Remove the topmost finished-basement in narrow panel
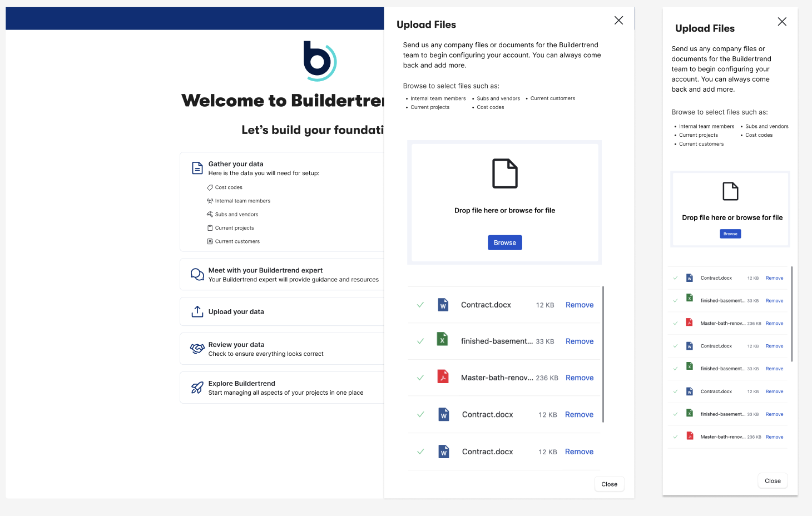812x516 pixels. point(774,301)
